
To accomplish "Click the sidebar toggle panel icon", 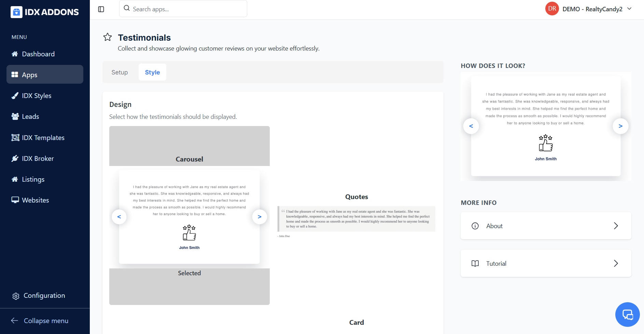I will (101, 9).
